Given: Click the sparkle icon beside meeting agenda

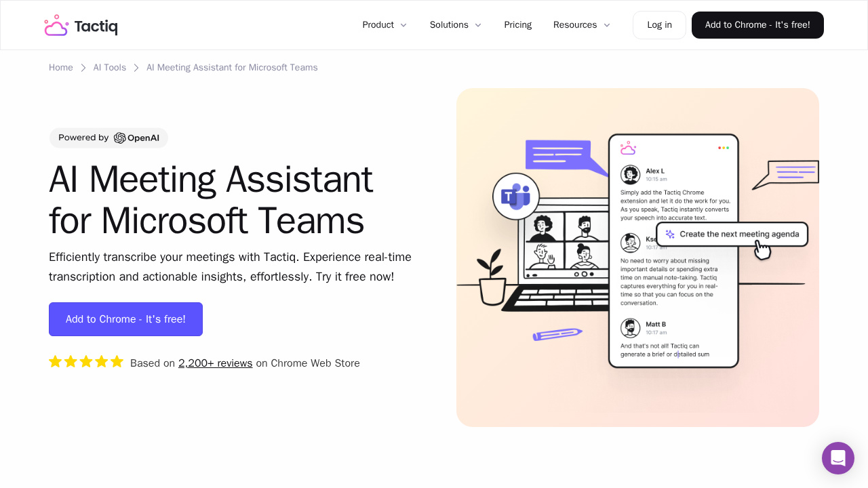Looking at the screenshot, I should click(x=670, y=234).
